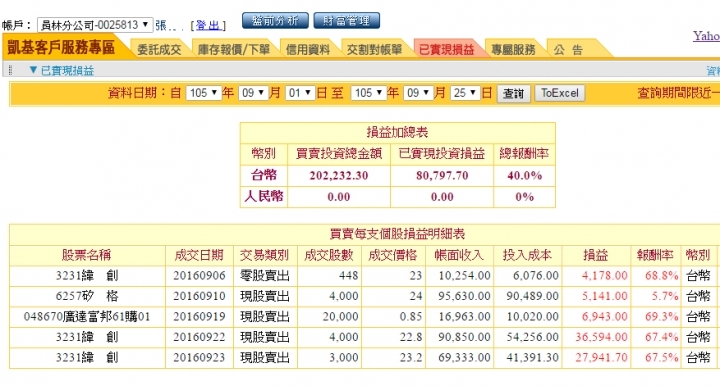Click the date cell 20160910
Screen dimensions: 720x386
[199, 296]
